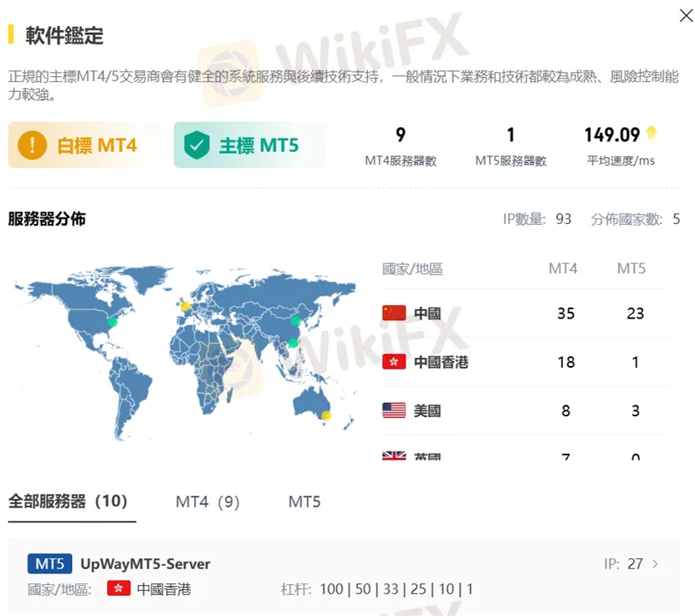The width and height of the screenshot is (695, 616).
Task: Click China's MT5 count 23
Action: coord(635,313)
